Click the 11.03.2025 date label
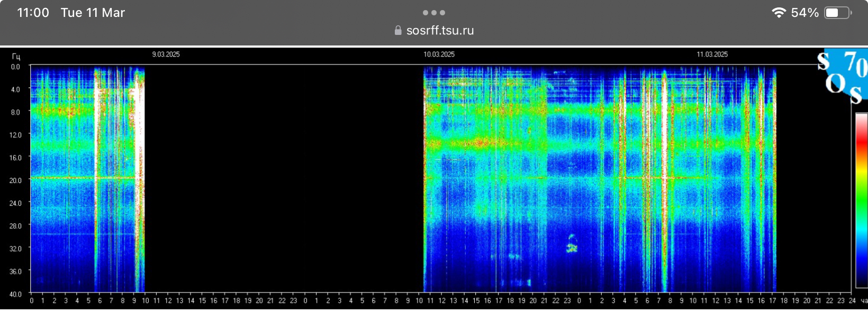This screenshot has width=868, height=312. [x=712, y=54]
